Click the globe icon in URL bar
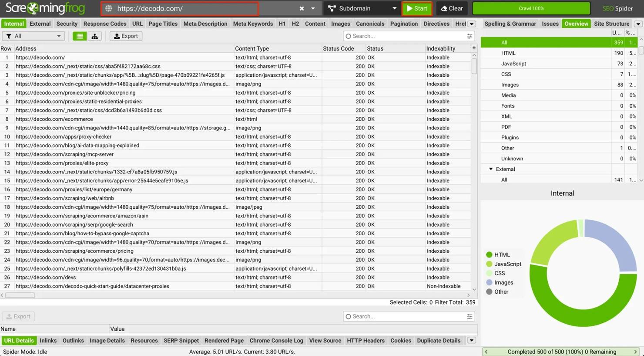This screenshot has width=644, height=356. pyautogui.click(x=109, y=8)
